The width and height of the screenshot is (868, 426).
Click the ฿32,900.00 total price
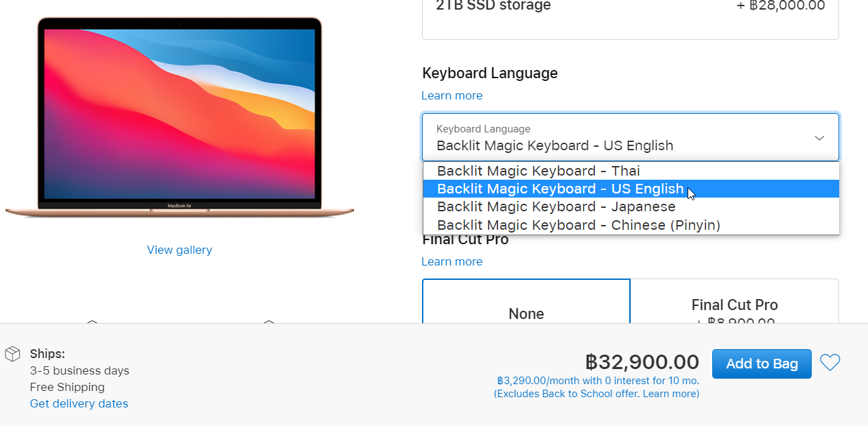642,362
